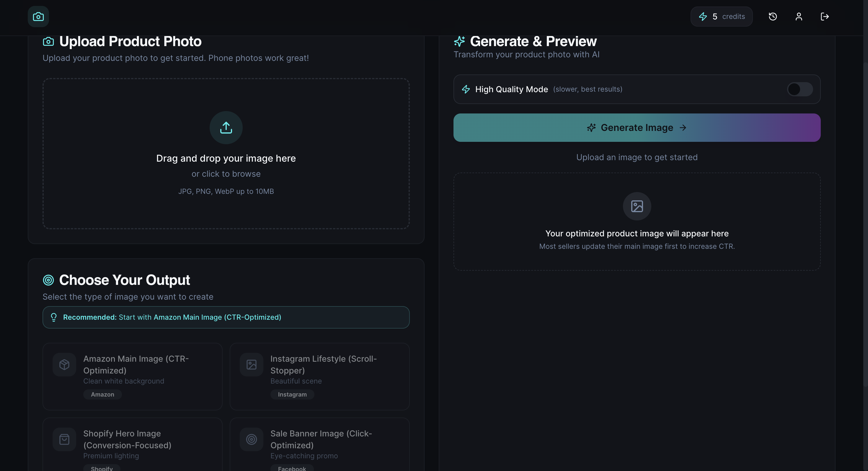Click 'or click to browse' text
Viewport: 868px width, 471px height.
(x=226, y=174)
